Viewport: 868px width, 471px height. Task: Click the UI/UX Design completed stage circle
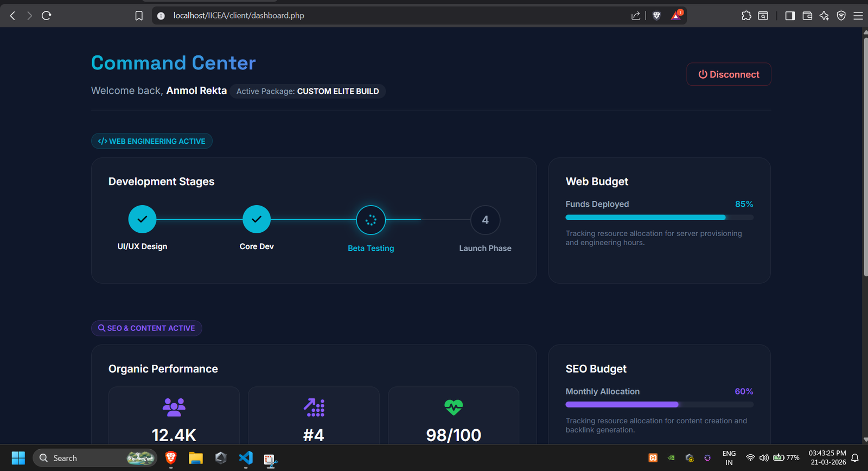142,219
